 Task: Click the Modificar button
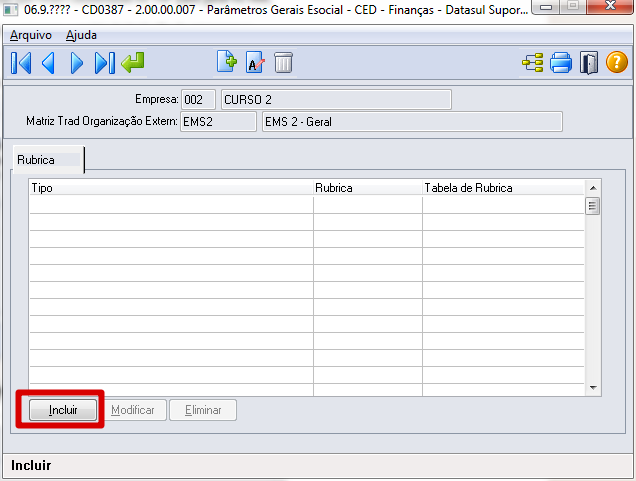[133, 410]
